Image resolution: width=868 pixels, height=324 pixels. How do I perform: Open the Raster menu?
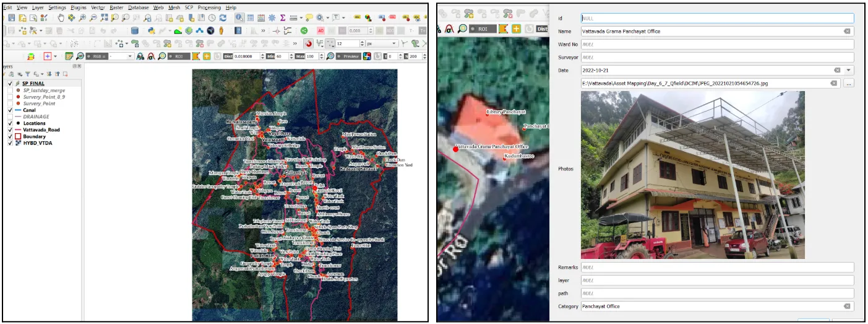[x=117, y=7]
